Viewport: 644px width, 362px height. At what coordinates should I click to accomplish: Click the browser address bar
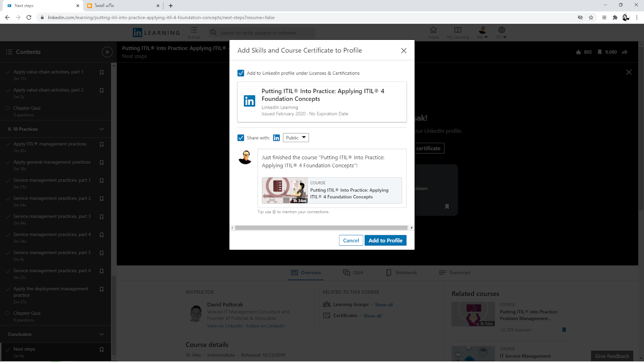tap(306, 17)
